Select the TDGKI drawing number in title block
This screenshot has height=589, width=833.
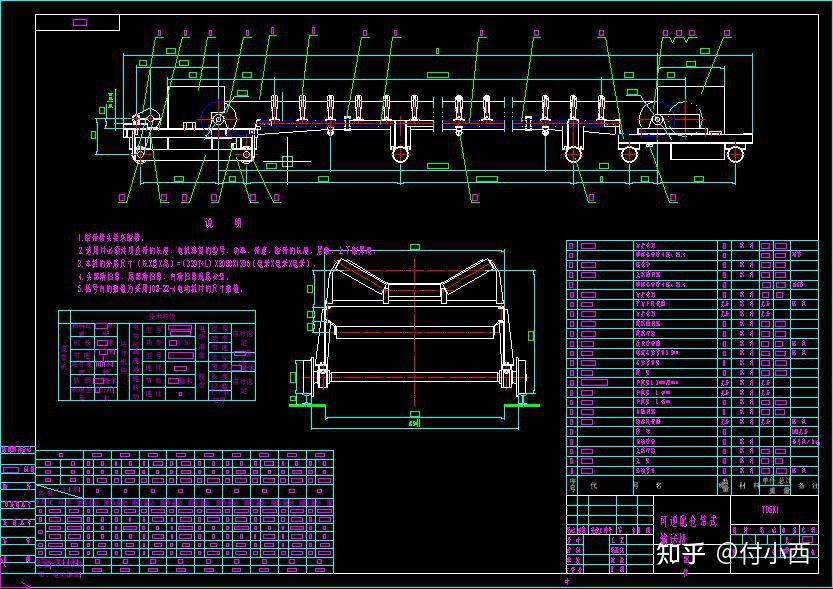point(770,509)
